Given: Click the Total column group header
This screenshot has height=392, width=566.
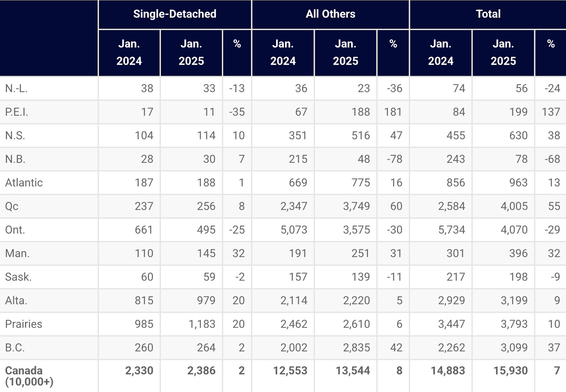Looking at the screenshot, I should click(488, 14).
